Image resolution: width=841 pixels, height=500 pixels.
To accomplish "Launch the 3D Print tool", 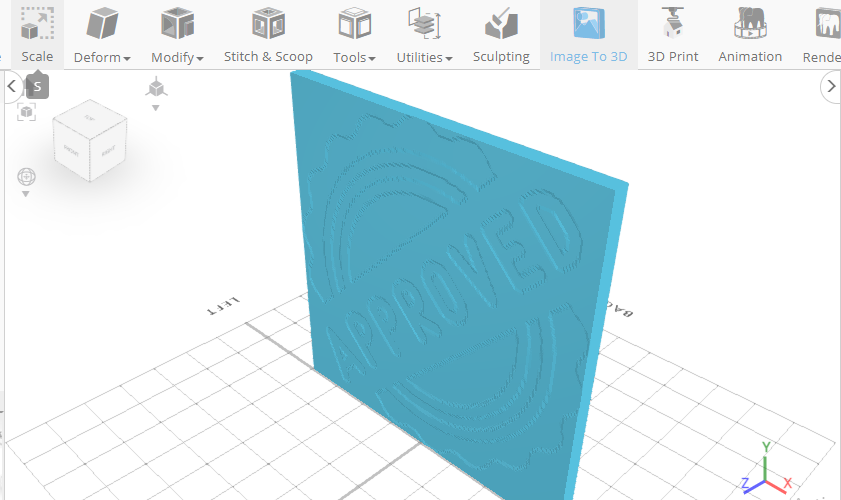I will tap(673, 34).
